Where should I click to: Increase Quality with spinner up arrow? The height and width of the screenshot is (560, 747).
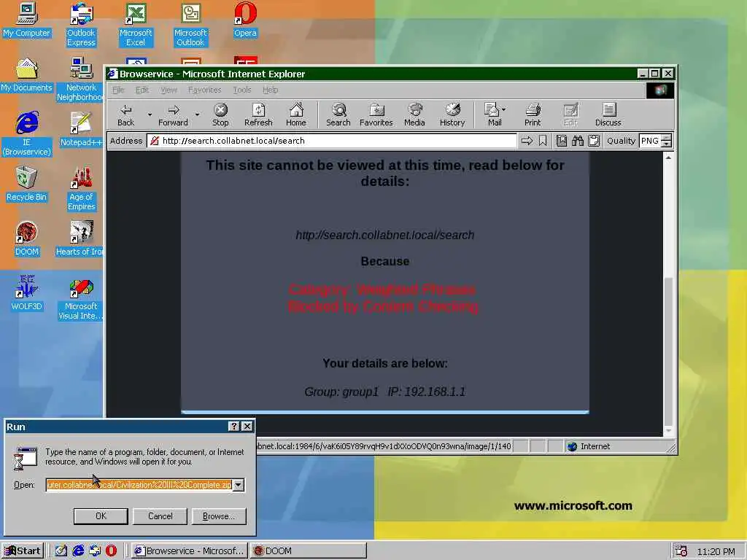(667, 138)
